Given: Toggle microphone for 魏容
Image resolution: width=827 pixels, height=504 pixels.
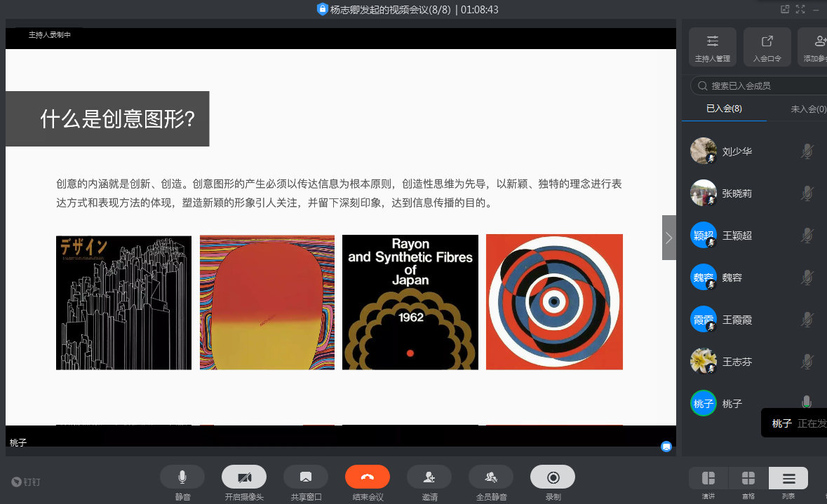Looking at the screenshot, I should click(807, 278).
